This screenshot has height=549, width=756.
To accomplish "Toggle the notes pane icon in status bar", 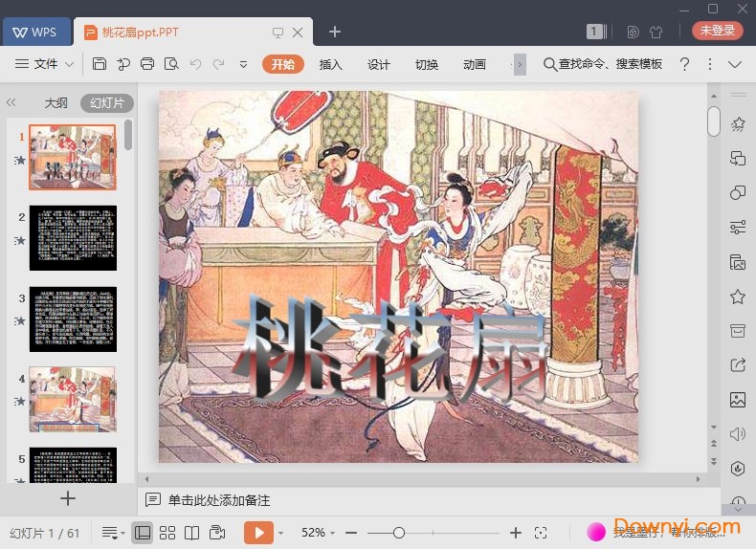I will 113,533.
